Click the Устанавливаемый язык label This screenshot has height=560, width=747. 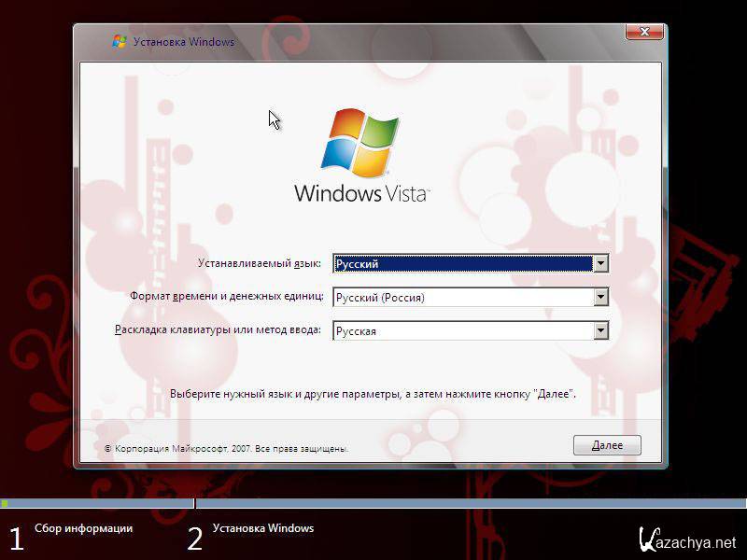pyautogui.click(x=260, y=264)
